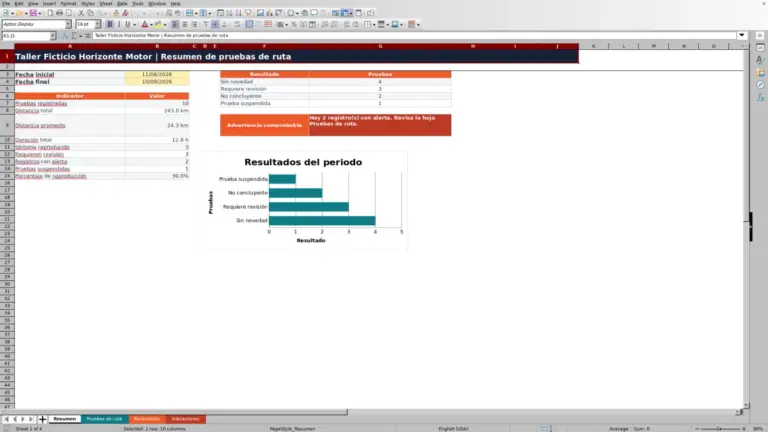
Task: Click the last sheet navigation arrow
Action: pos(31,419)
